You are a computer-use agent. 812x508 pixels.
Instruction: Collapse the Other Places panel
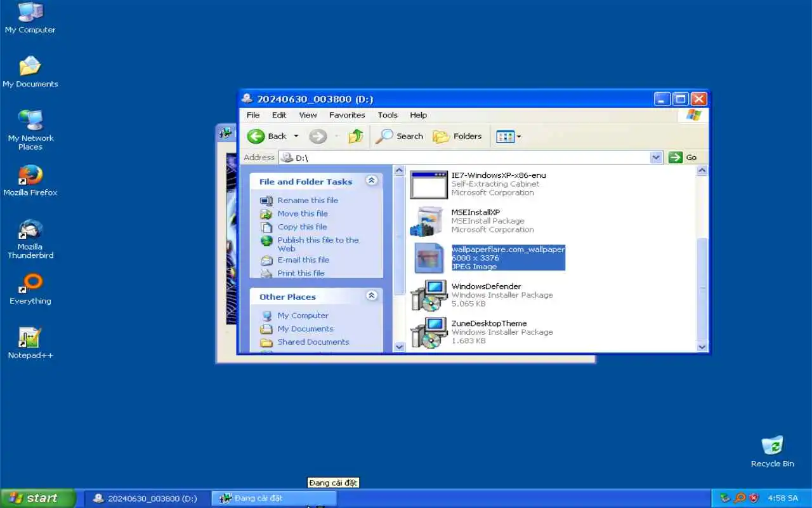[372, 296]
